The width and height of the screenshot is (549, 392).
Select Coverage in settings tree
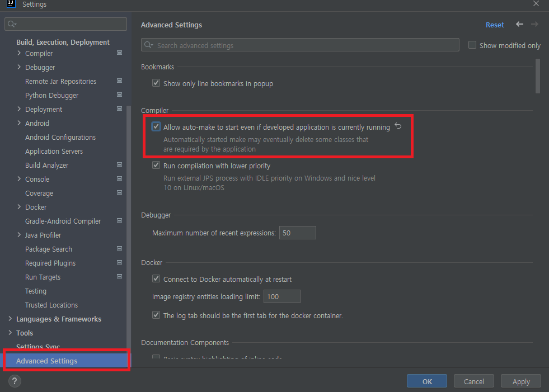tap(39, 193)
